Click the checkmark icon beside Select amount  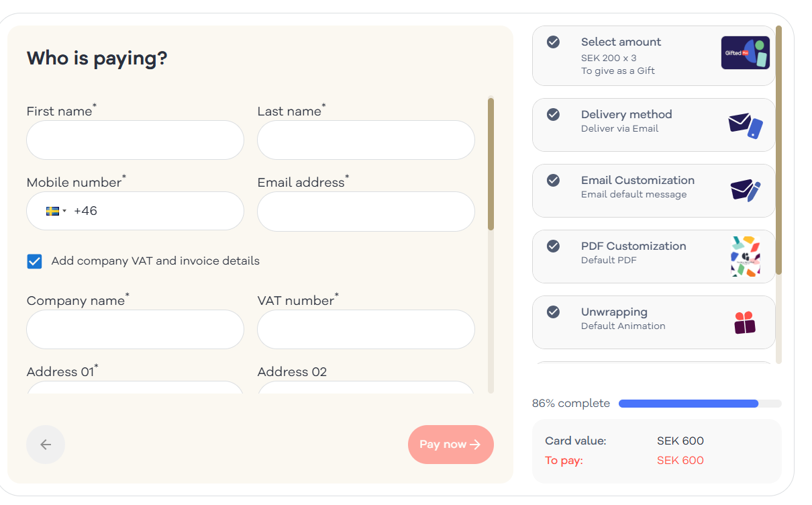click(553, 42)
